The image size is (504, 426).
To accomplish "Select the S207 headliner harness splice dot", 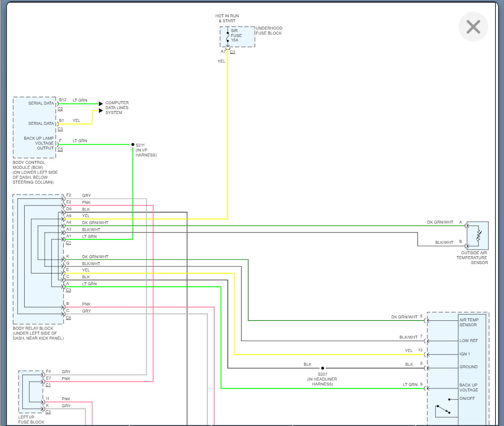I will point(322,368).
